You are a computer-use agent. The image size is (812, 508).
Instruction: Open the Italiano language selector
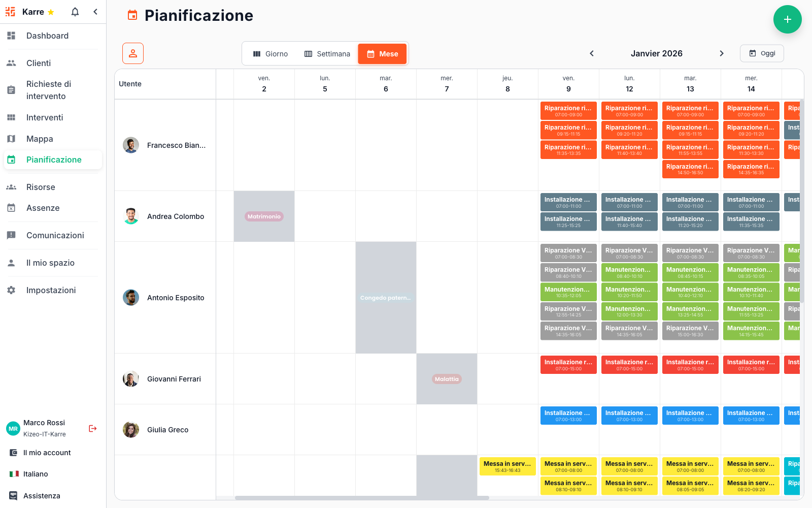point(36,474)
